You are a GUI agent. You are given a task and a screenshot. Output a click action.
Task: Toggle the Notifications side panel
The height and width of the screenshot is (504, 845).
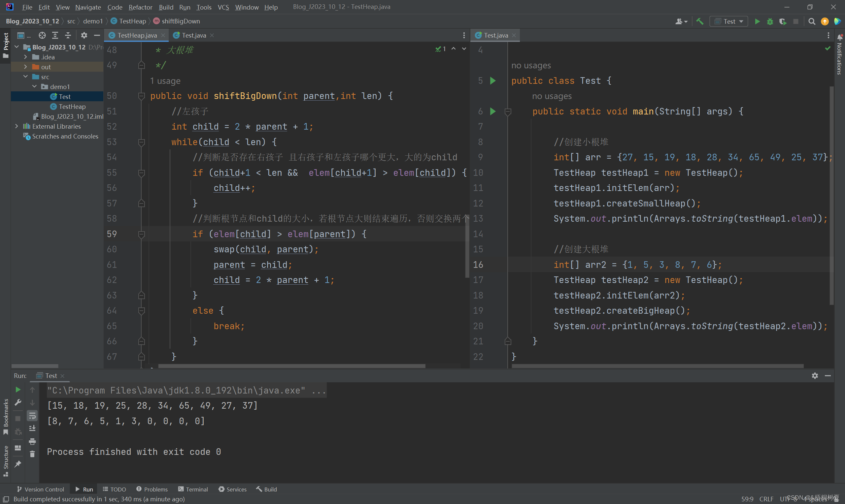(x=839, y=54)
